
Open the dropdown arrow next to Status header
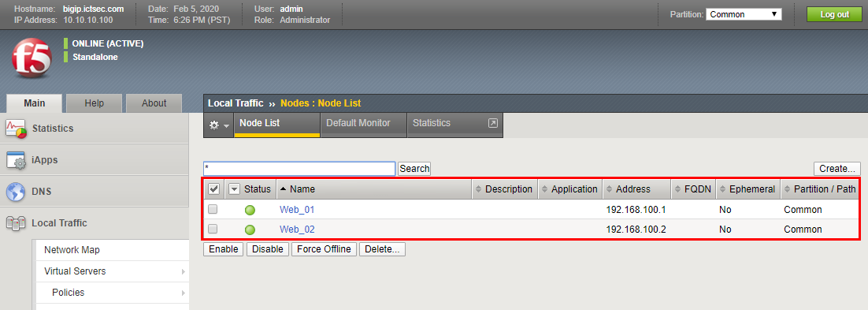point(234,189)
